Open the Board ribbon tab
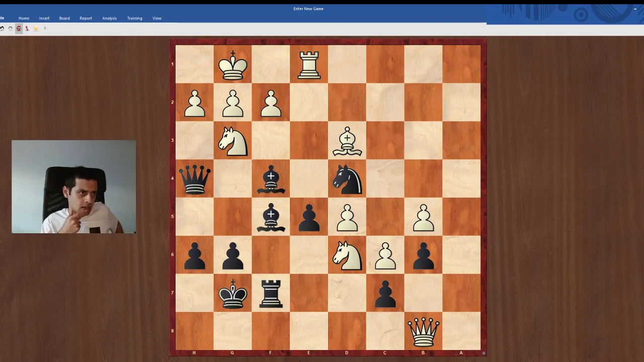 pos(64,18)
